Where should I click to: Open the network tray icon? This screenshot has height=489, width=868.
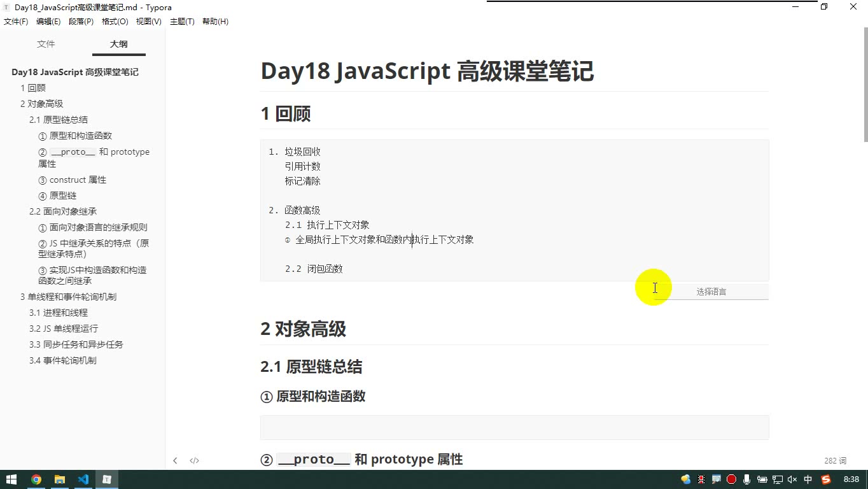coord(778,479)
